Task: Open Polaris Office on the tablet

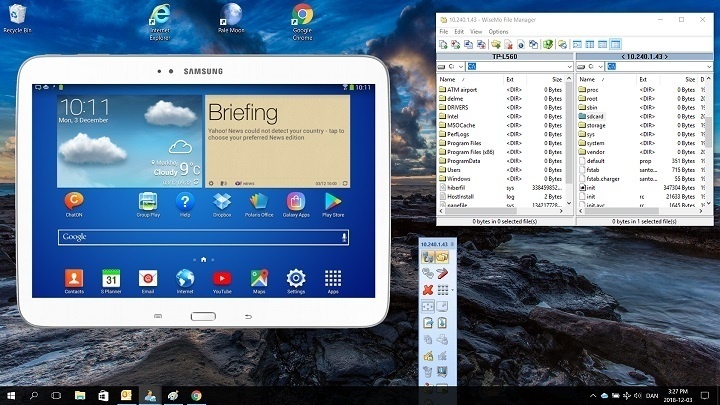Action: tap(259, 202)
